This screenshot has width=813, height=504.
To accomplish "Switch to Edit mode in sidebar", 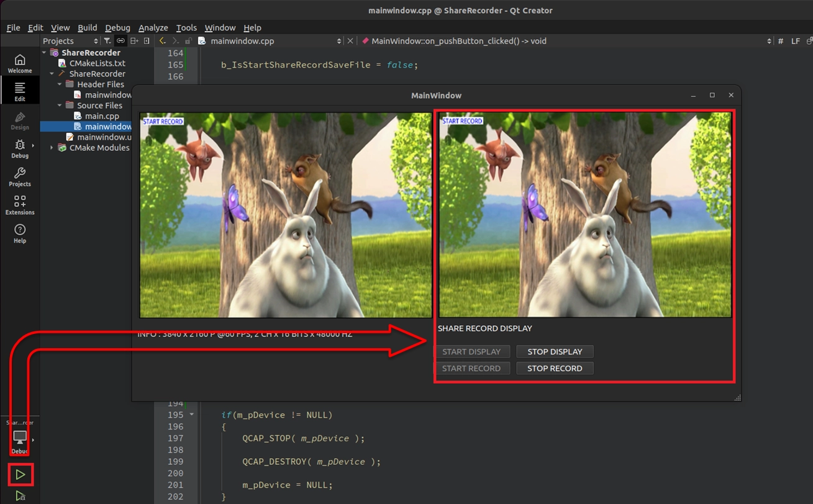I will click(x=20, y=92).
